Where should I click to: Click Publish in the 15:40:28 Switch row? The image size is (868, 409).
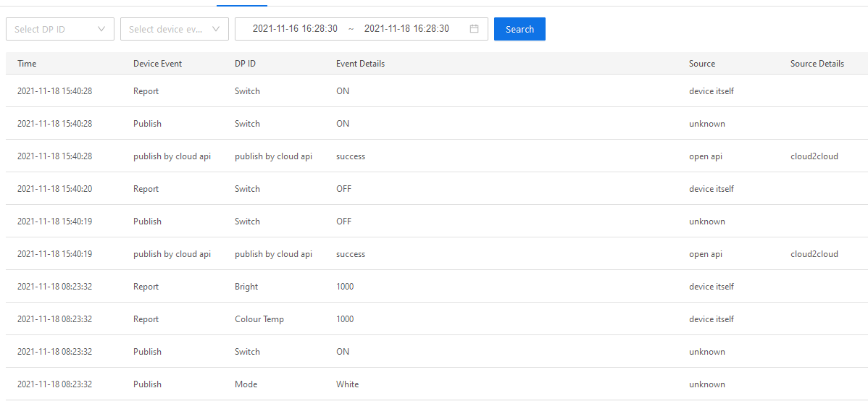147,123
